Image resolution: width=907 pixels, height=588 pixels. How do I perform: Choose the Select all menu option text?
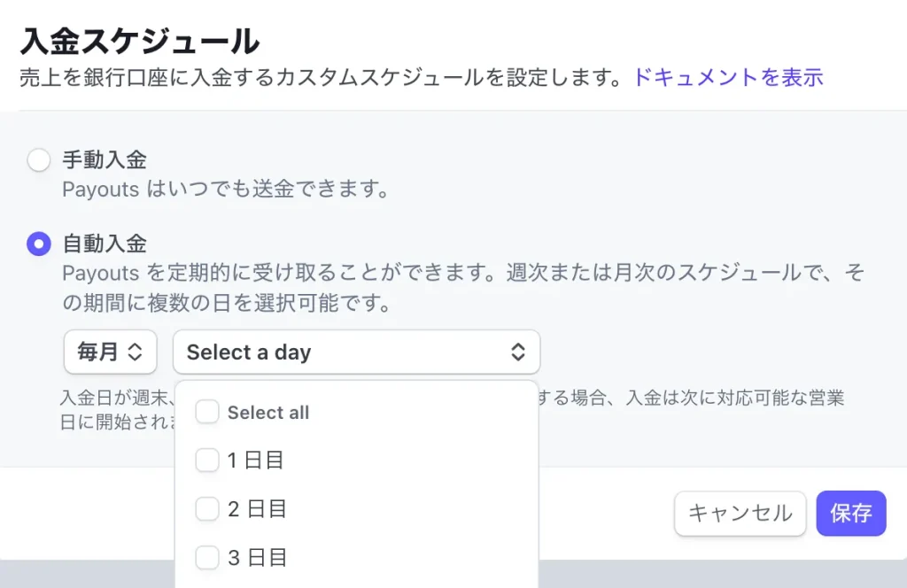268,413
